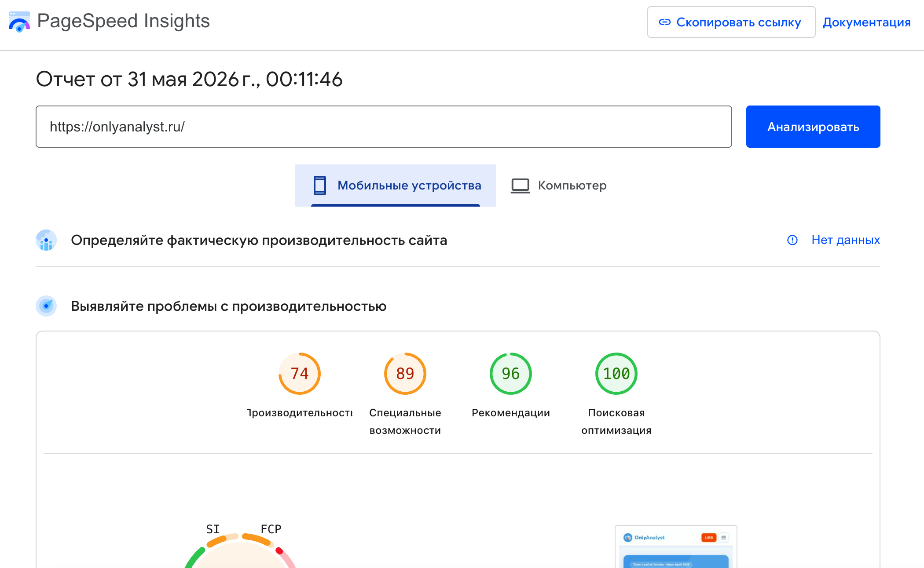Click heading Определяйте фактическую производительность сайта
This screenshot has height=568, width=924.
[259, 240]
